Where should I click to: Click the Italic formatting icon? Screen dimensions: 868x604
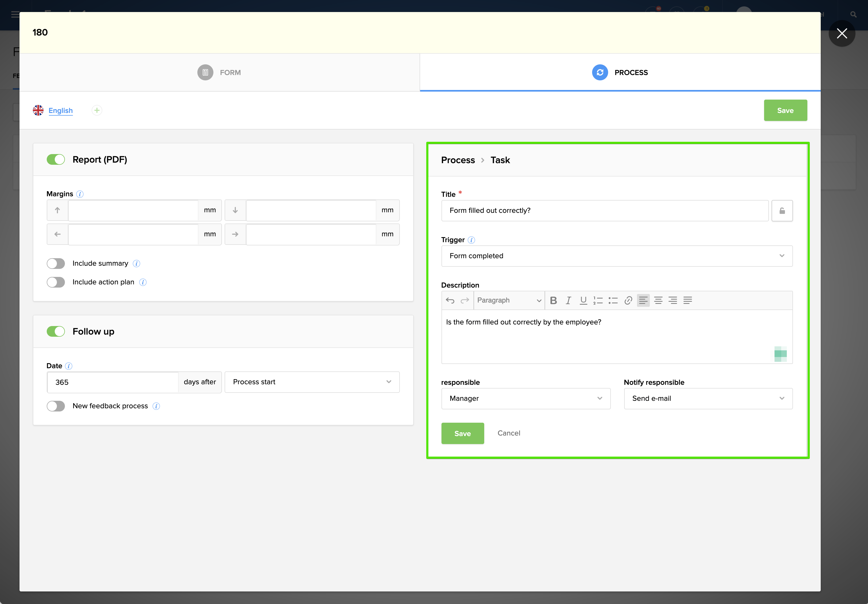point(568,300)
